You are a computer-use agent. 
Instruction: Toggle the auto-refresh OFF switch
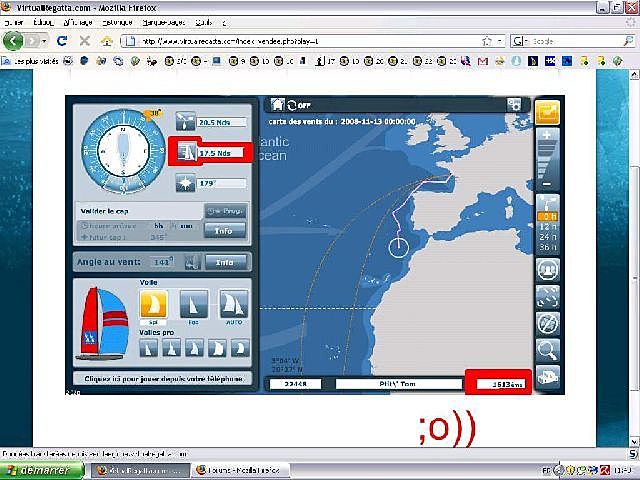(x=299, y=105)
